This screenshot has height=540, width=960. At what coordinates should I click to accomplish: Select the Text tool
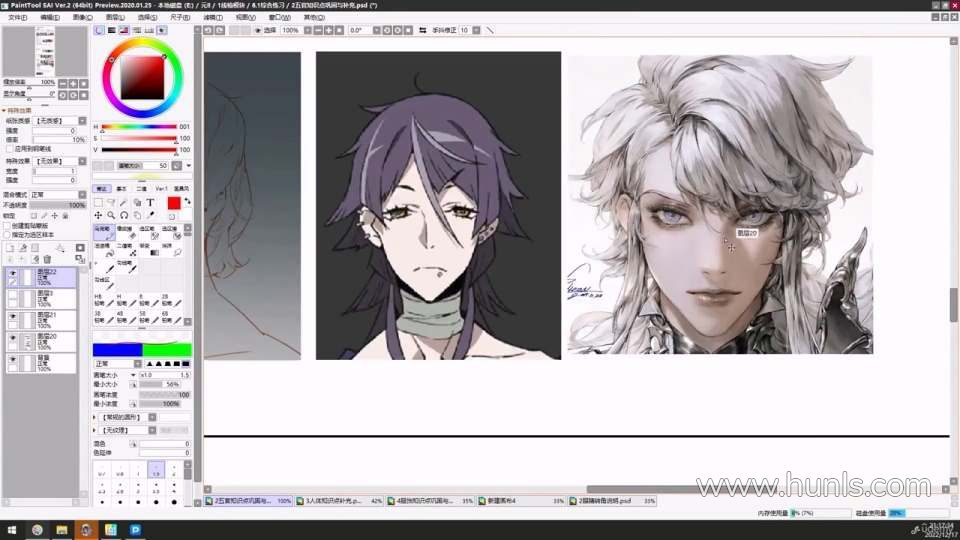point(150,202)
